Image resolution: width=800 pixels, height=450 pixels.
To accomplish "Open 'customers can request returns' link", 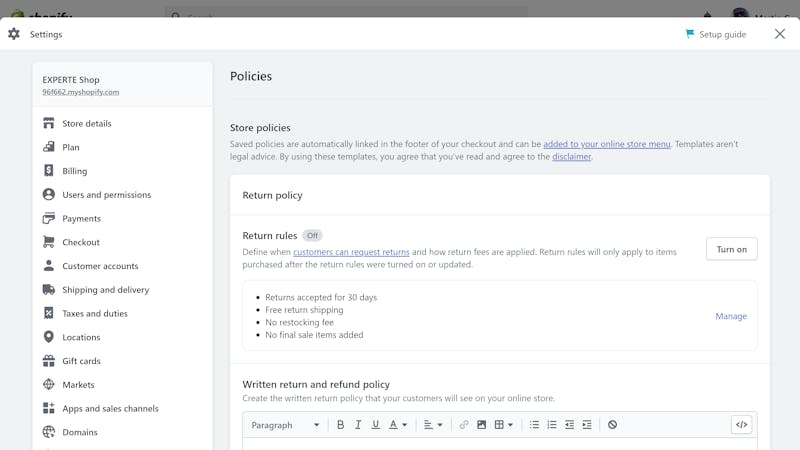I will [x=351, y=252].
